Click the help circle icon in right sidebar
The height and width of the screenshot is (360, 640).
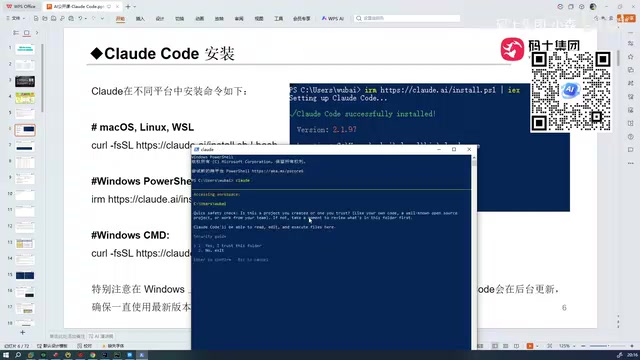(631, 137)
